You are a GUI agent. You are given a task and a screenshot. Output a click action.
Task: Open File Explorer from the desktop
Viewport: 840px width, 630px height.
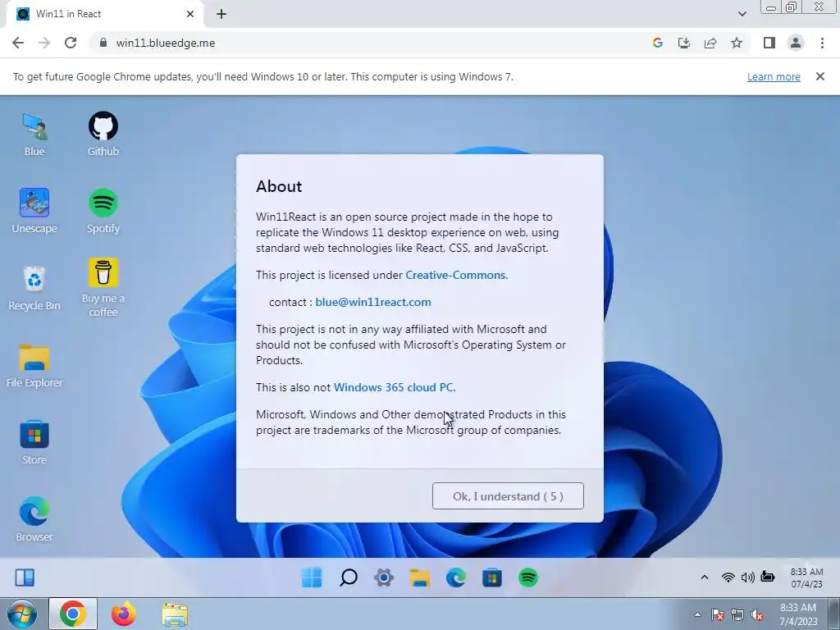point(34,366)
